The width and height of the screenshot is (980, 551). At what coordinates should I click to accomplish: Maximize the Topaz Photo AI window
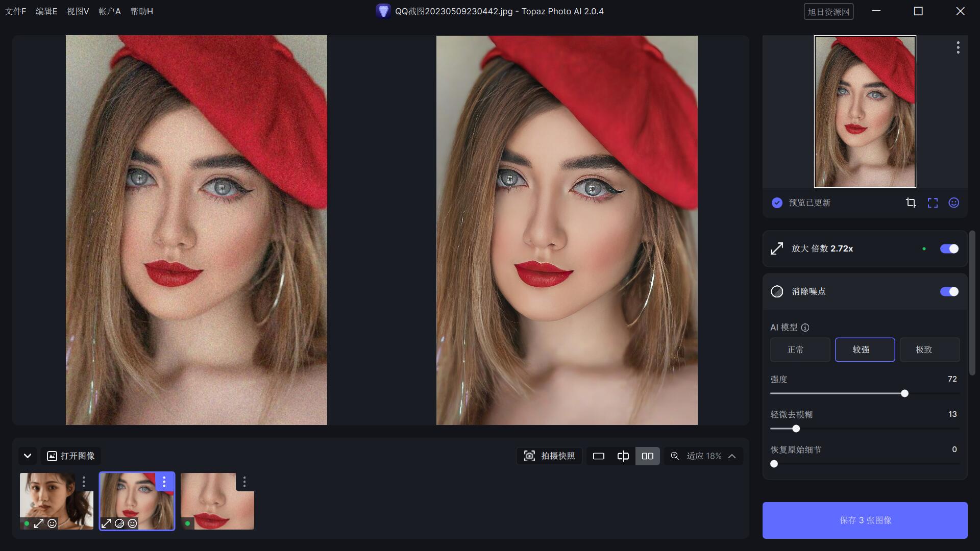918,11
